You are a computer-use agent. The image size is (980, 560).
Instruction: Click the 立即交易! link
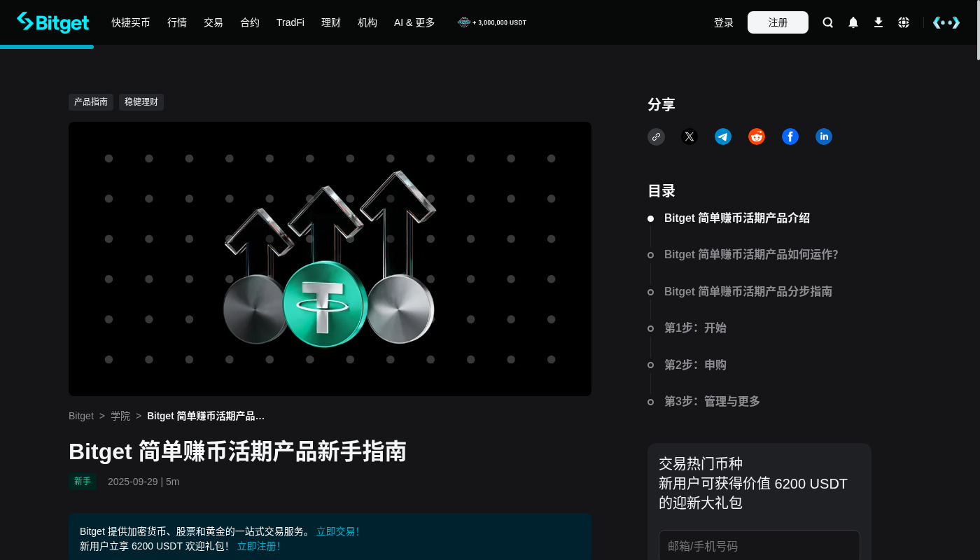[x=337, y=531]
